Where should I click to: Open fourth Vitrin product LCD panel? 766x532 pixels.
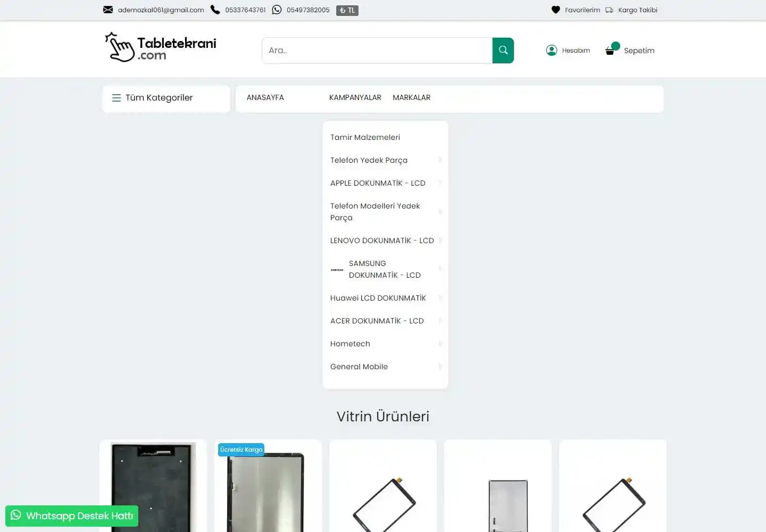click(x=498, y=487)
